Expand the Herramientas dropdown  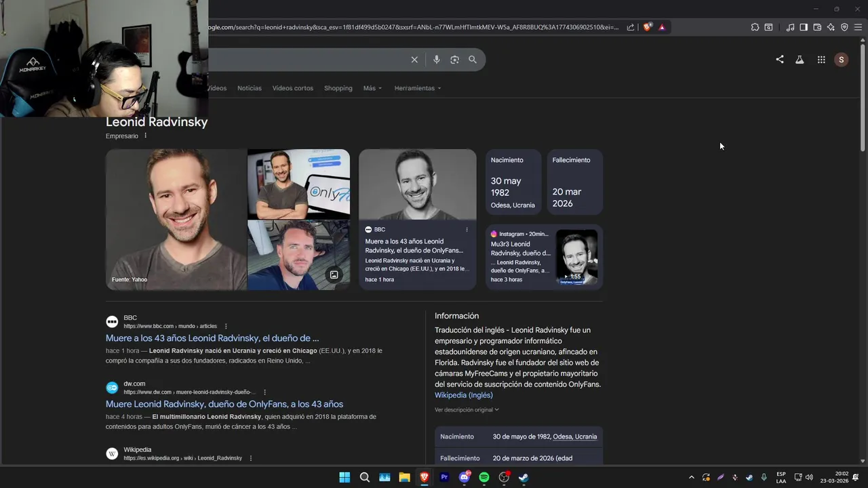418,88
